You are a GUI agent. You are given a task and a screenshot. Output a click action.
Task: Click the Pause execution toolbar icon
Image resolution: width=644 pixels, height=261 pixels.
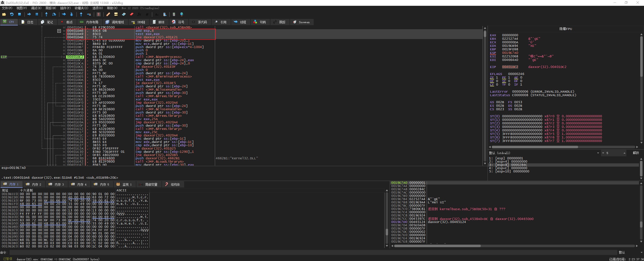tap(37, 14)
